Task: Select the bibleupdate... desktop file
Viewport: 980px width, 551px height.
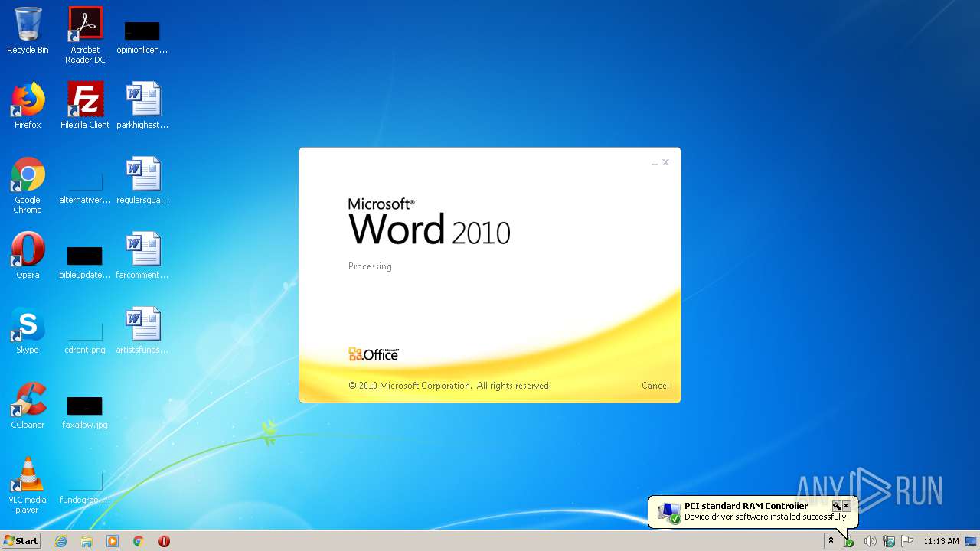Action: (85, 262)
